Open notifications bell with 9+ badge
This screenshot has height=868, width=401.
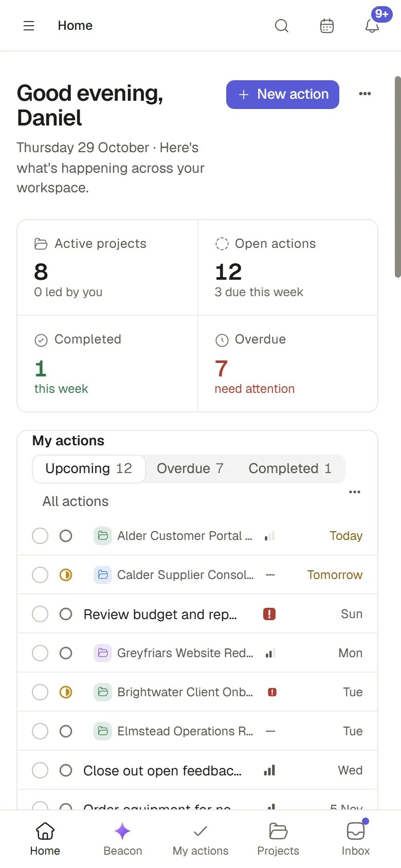point(372,26)
